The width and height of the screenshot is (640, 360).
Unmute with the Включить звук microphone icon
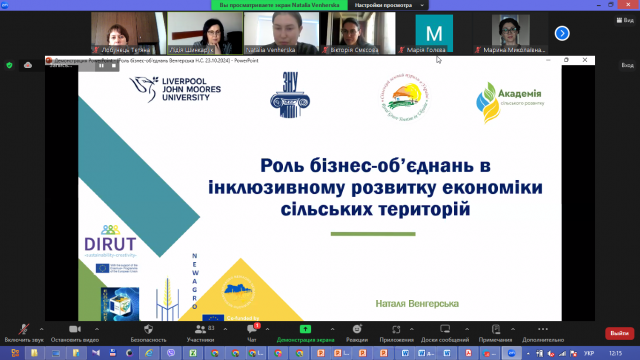point(24,329)
